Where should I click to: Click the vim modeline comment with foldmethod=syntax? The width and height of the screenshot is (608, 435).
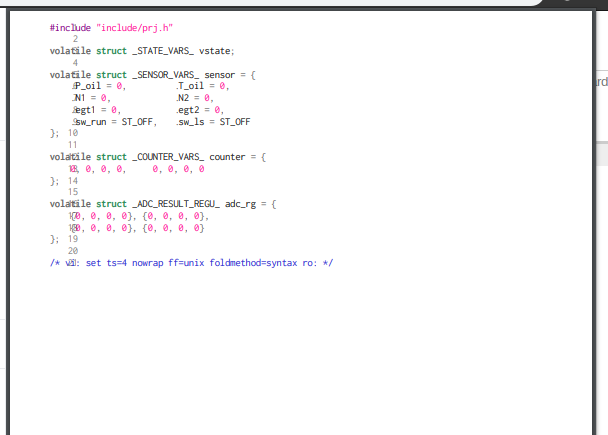(192, 263)
